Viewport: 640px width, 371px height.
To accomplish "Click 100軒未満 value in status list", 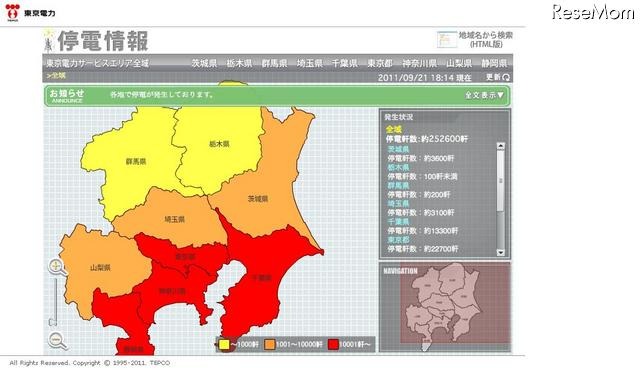I will [x=441, y=177].
